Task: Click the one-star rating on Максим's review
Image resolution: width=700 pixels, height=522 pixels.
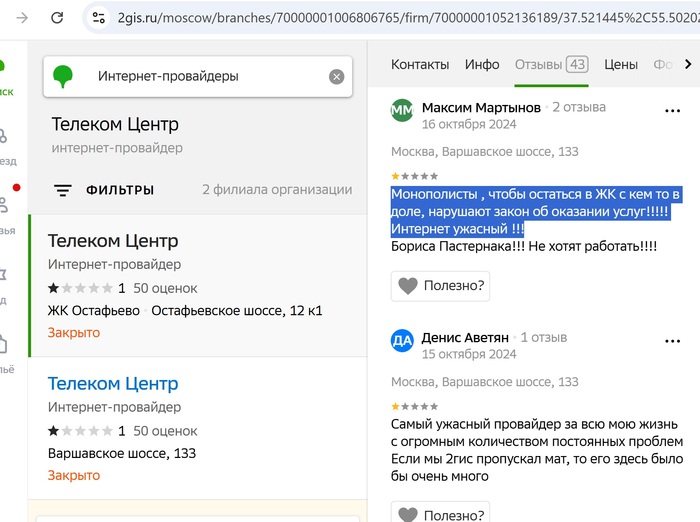Action: pyautogui.click(x=395, y=176)
